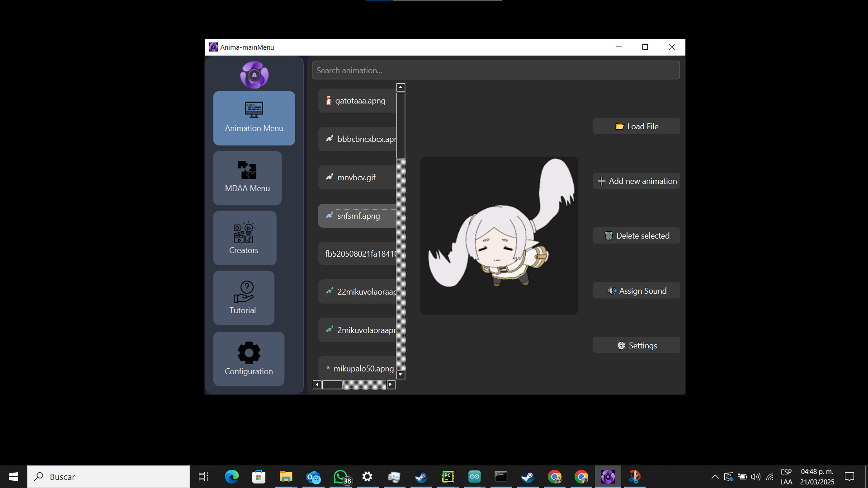Expand hidden icons in the system tray

(715, 476)
